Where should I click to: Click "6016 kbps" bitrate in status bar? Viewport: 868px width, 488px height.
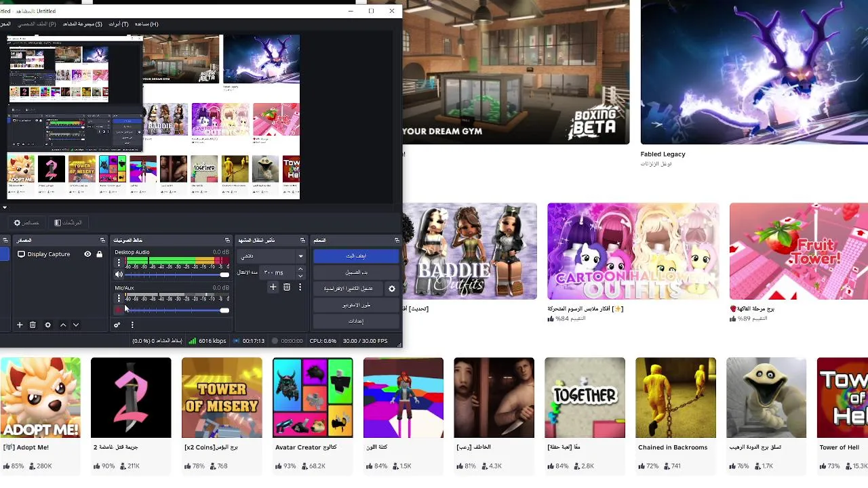coord(212,341)
